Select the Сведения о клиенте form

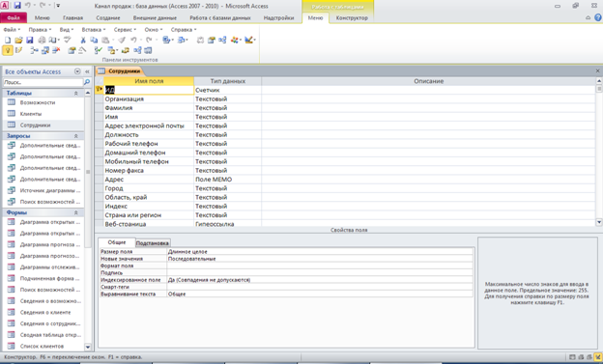[x=45, y=312]
